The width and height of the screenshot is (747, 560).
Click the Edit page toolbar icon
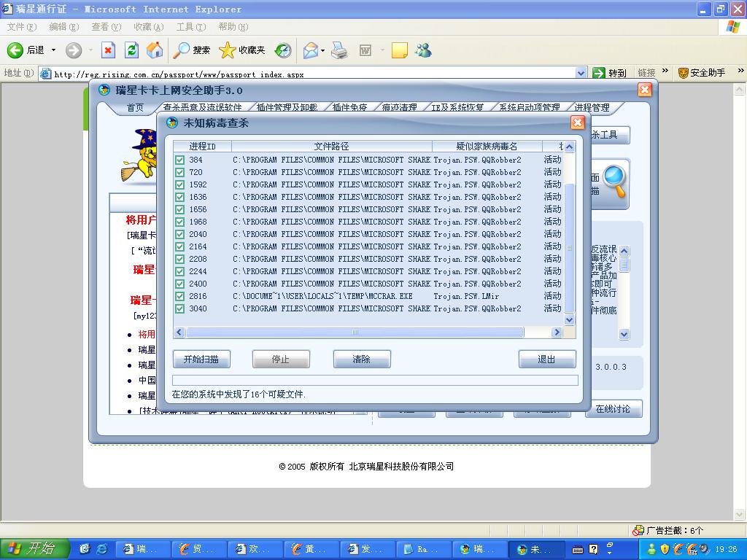[365, 50]
